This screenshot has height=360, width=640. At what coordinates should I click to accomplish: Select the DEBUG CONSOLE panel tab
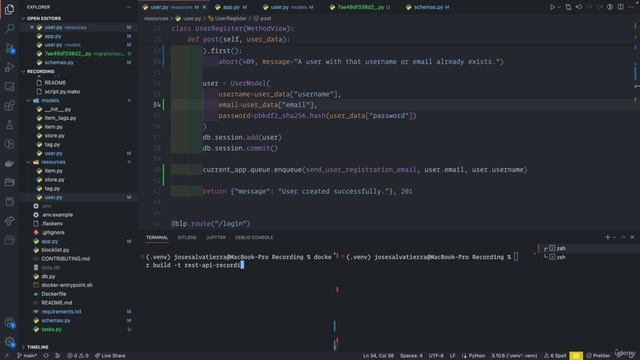coord(254,237)
